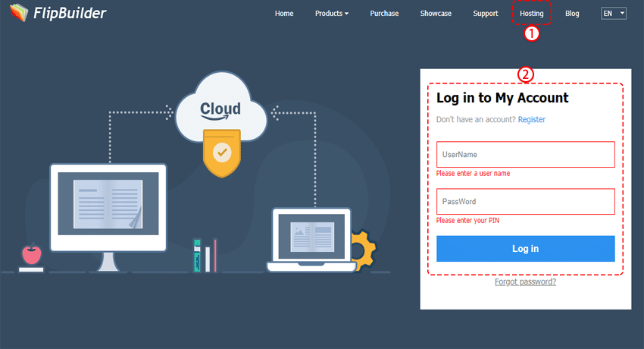Click the orange gear icon

364,250
